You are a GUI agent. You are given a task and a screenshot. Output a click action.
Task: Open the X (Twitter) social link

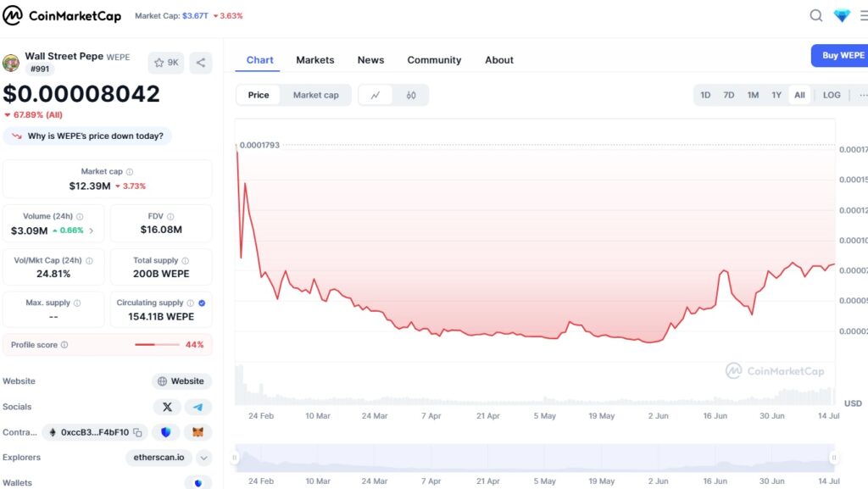[167, 407]
